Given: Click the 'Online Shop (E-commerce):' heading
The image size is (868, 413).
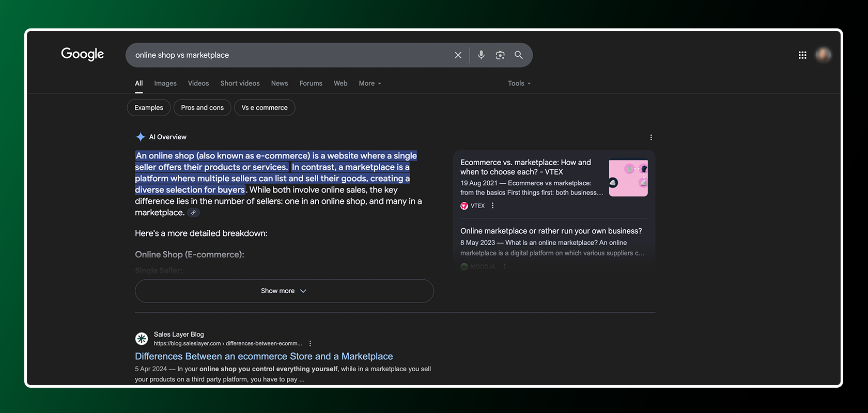Looking at the screenshot, I should tap(190, 255).
